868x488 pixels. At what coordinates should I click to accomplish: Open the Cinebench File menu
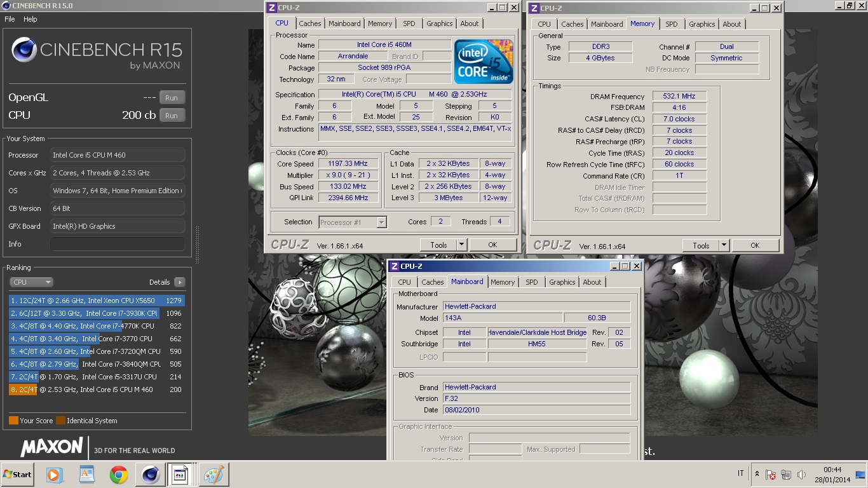click(10, 19)
